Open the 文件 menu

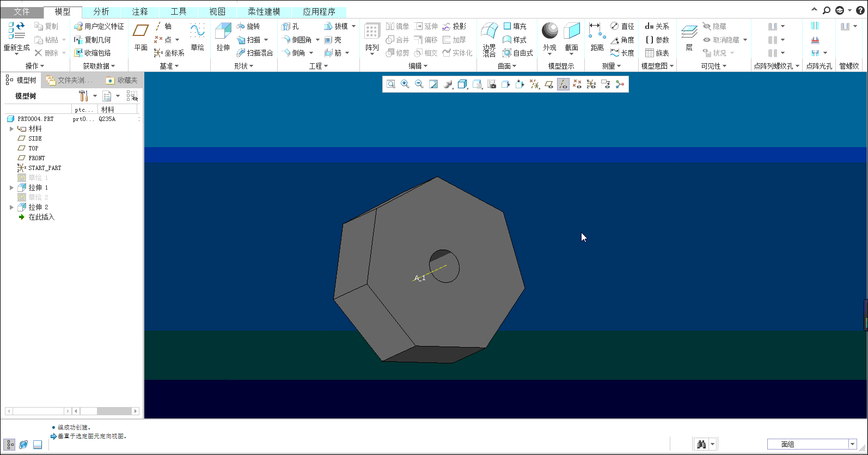[x=22, y=11]
